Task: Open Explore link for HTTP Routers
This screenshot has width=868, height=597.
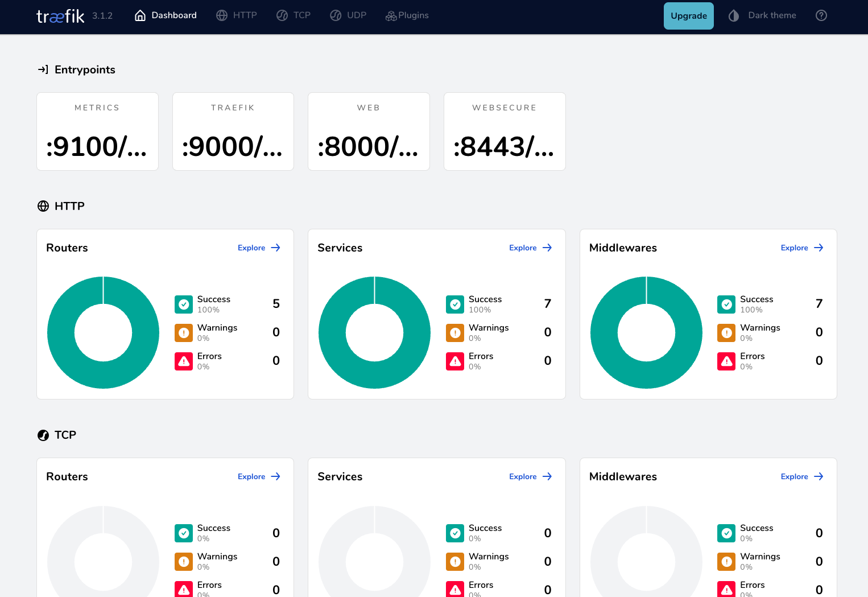Action: click(259, 248)
